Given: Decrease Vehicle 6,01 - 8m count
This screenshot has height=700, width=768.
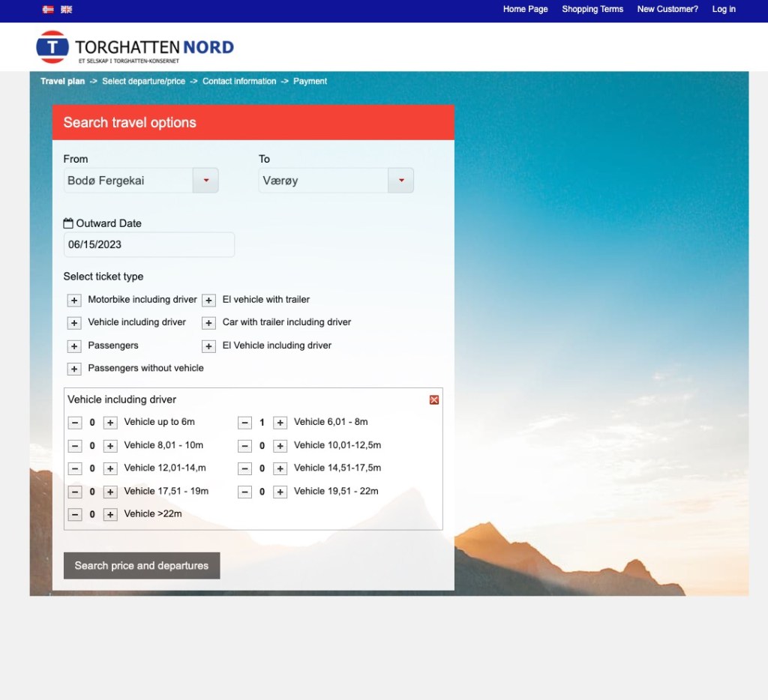Looking at the screenshot, I should (x=244, y=423).
